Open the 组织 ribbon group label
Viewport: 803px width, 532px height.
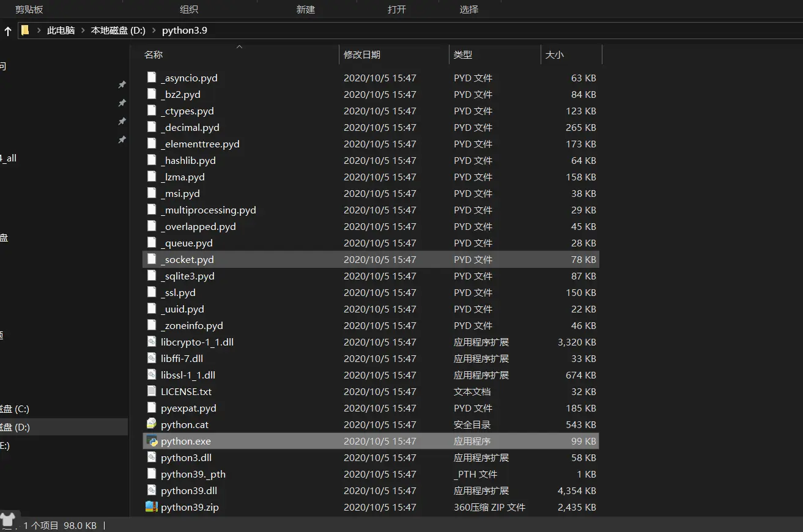pyautogui.click(x=189, y=9)
